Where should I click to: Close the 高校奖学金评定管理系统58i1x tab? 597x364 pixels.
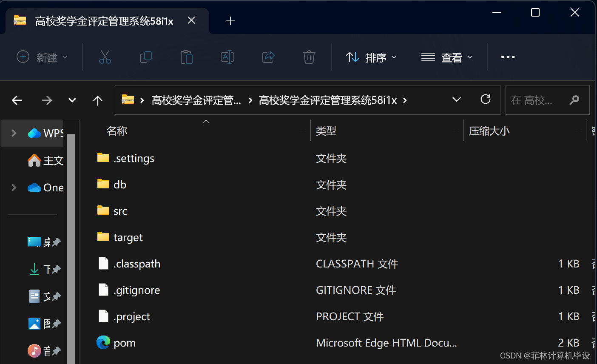click(191, 20)
